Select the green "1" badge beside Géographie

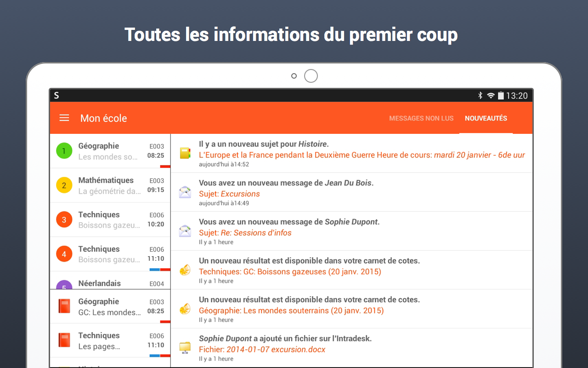(64, 150)
